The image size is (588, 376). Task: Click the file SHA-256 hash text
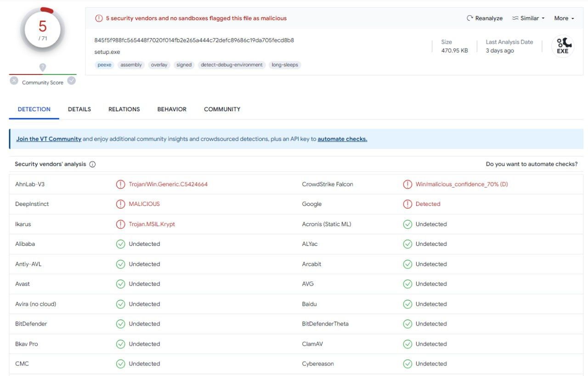194,40
